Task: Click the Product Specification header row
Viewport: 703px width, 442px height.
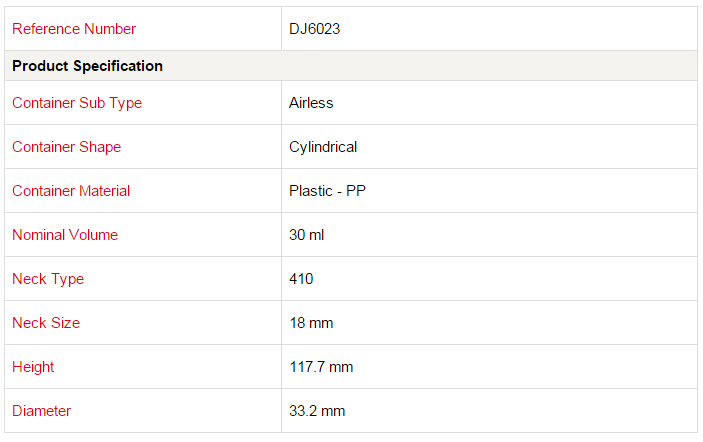Action: tap(351, 66)
